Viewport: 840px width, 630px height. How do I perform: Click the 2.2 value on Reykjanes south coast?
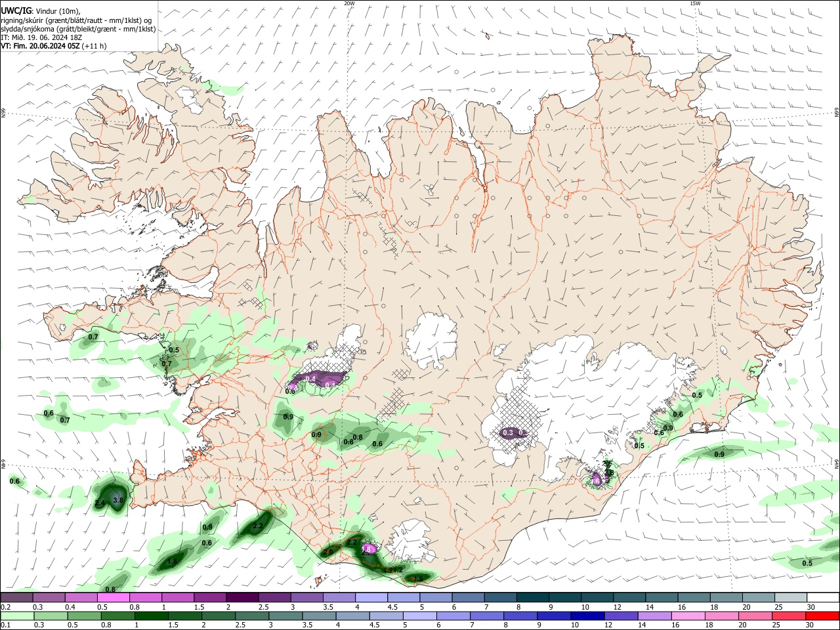pyautogui.click(x=258, y=526)
